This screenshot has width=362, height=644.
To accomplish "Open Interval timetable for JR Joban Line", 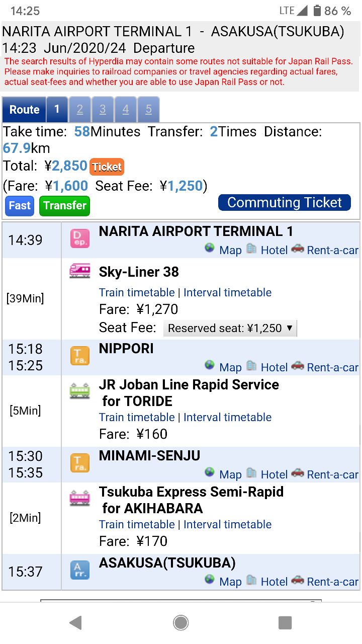I will point(227,417).
